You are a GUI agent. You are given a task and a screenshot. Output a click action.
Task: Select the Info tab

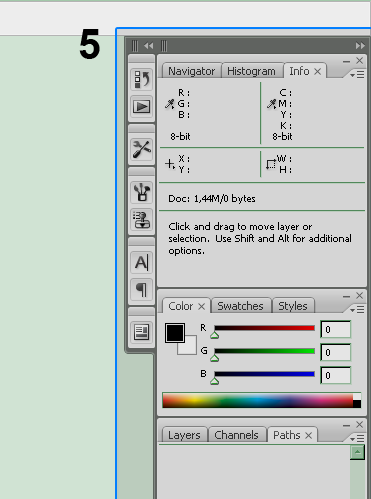coord(299,71)
